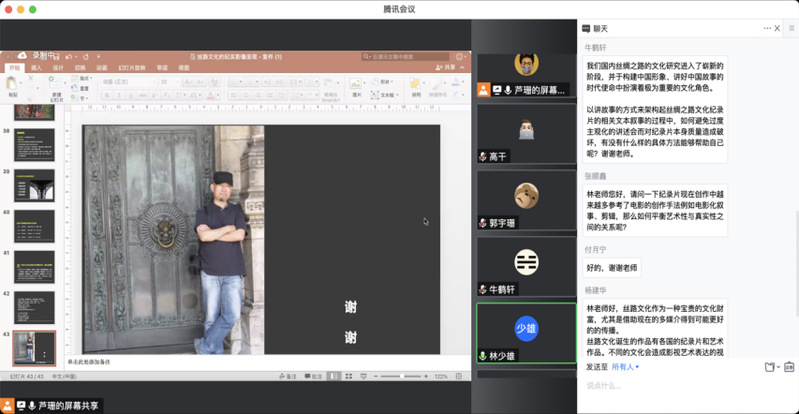
Task: Click the chat history icon beside file icon
Action: 788,367
